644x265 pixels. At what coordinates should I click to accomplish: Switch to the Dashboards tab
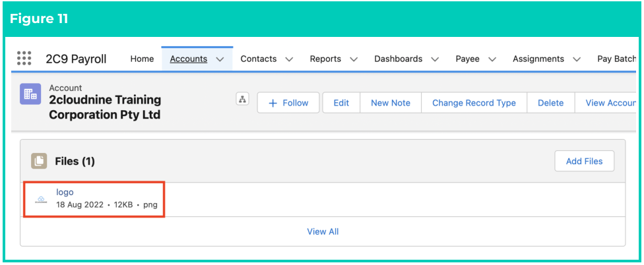click(x=398, y=59)
